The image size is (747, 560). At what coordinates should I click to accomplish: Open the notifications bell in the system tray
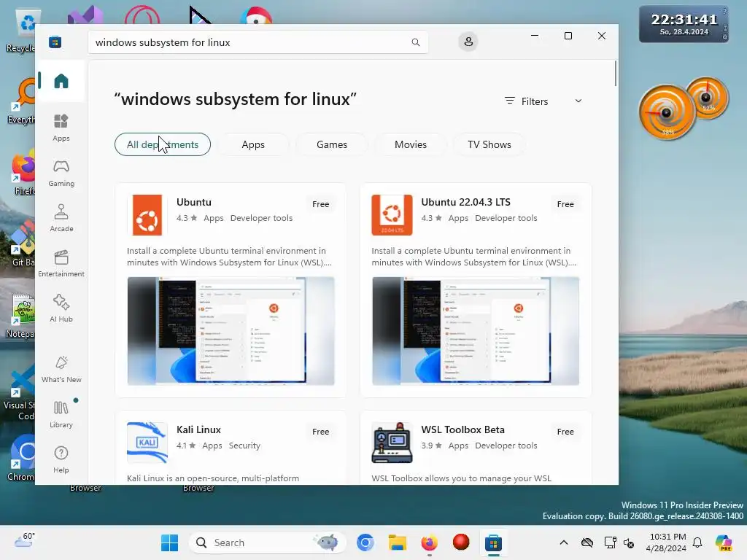coord(697,542)
